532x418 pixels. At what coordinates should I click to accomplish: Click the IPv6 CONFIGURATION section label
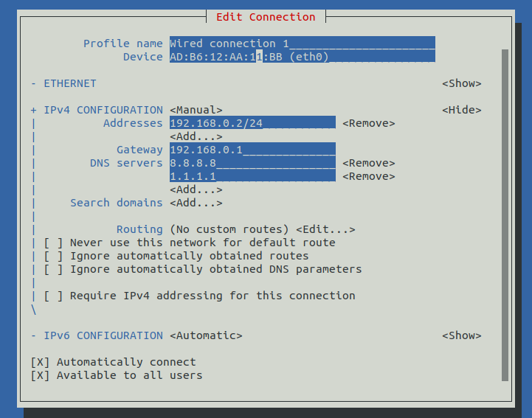pyautogui.click(x=103, y=335)
